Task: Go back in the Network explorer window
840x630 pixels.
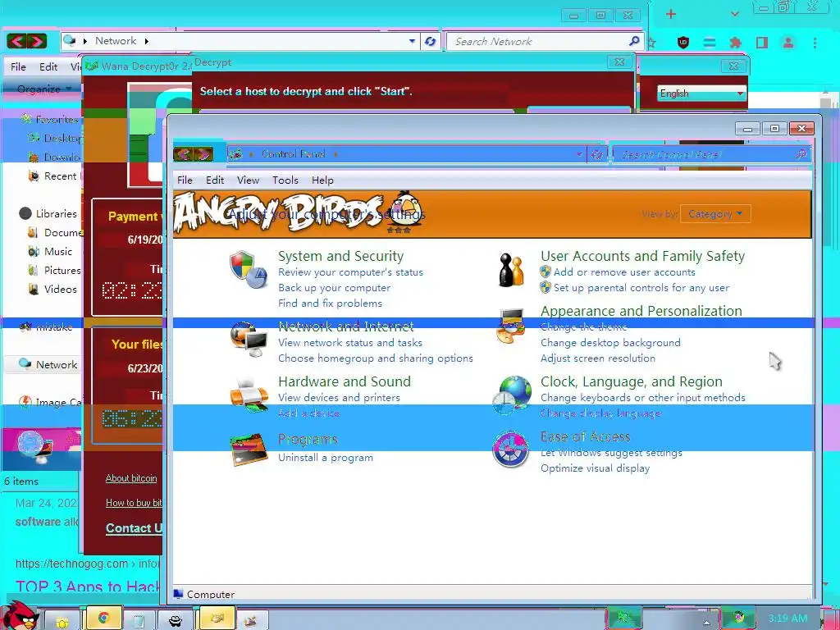Action: [16, 41]
